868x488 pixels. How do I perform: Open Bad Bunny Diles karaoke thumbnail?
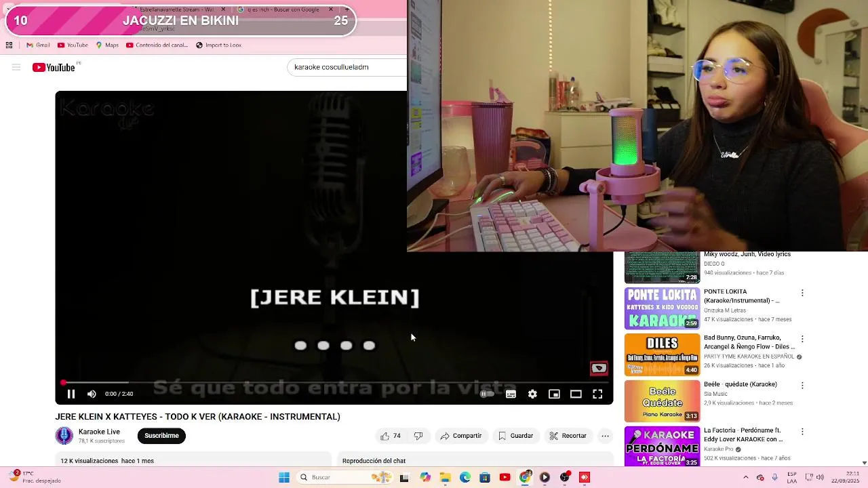point(662,354)
